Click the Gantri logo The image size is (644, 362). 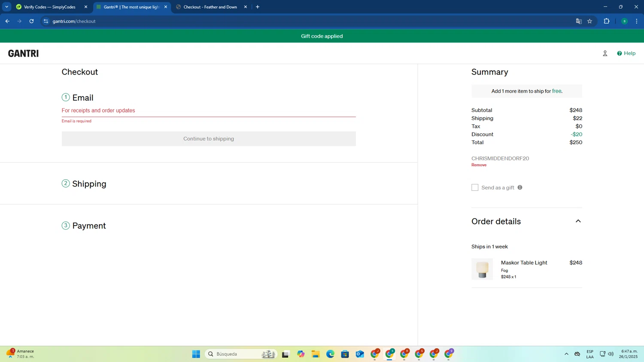tap(23, 53)
